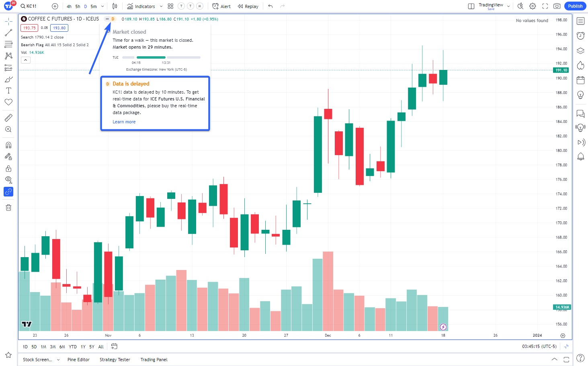
Task: Open quick search icon in top bar
Action: pyautogui.click(x=520, y=6)
